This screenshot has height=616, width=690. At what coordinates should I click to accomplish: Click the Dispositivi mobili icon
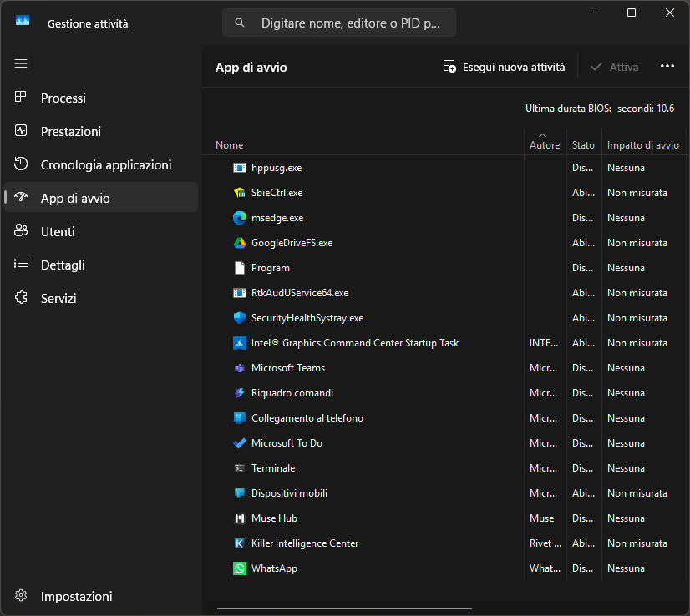tap(240, 493)
